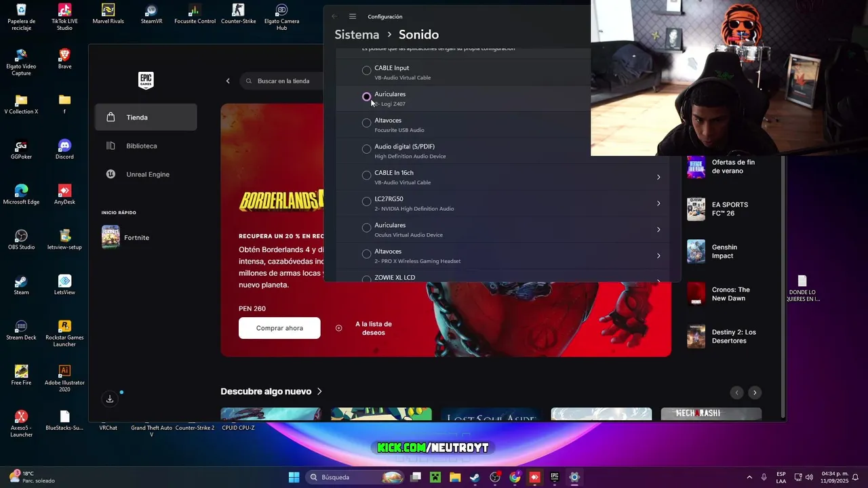Viewport: 868px width, 488px height.
Task: Expand CABLE In 16ch device details
Action: (x=658, y=178)
